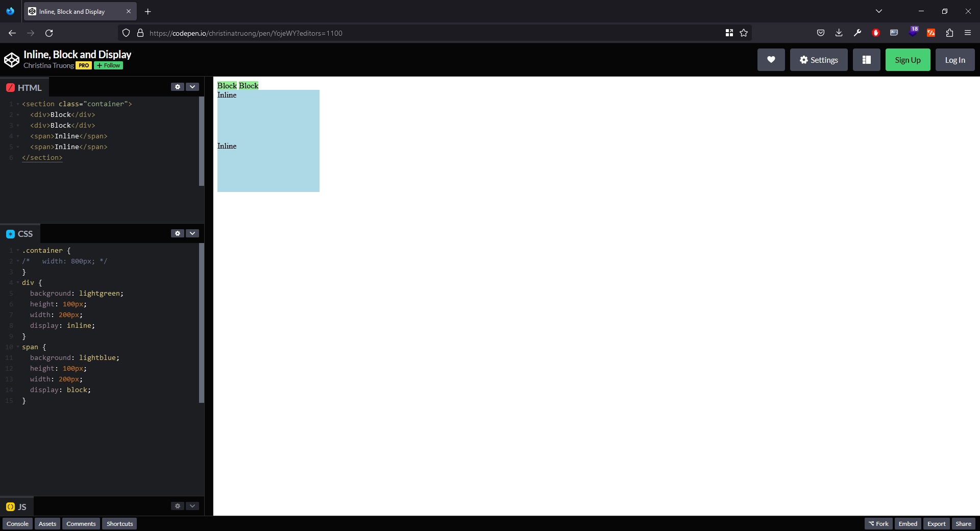The image size is (980, 531).
Task: Go back with browser back arrow
Action: coord(12,33)
